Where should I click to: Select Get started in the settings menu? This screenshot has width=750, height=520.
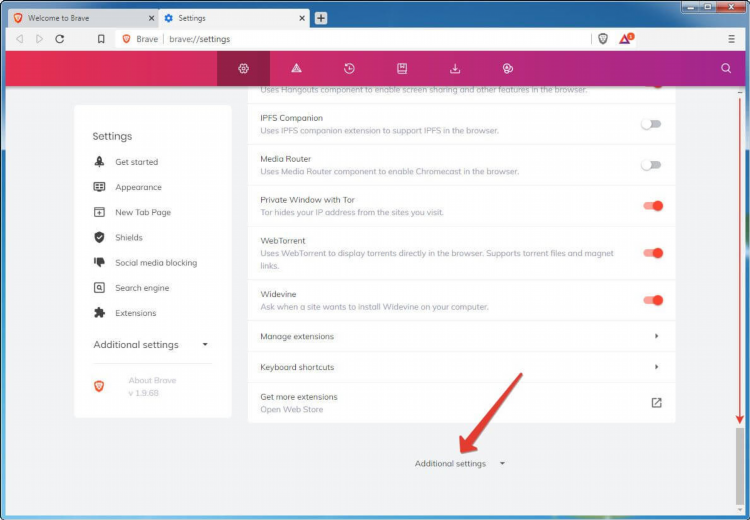136,162
